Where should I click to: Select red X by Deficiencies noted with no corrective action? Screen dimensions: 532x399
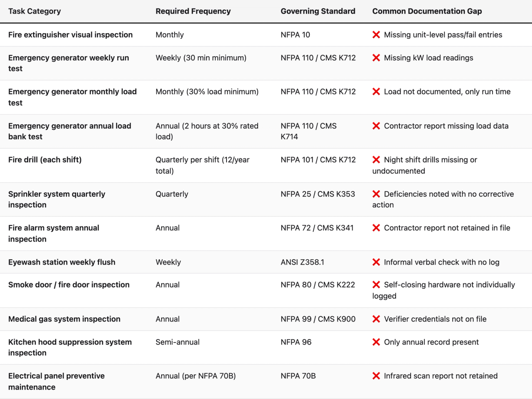(x=376, y=194)
